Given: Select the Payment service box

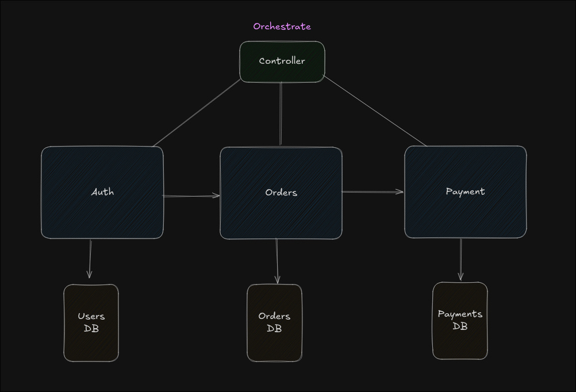Looking at the screenshot, I should [x=465, y=191].
